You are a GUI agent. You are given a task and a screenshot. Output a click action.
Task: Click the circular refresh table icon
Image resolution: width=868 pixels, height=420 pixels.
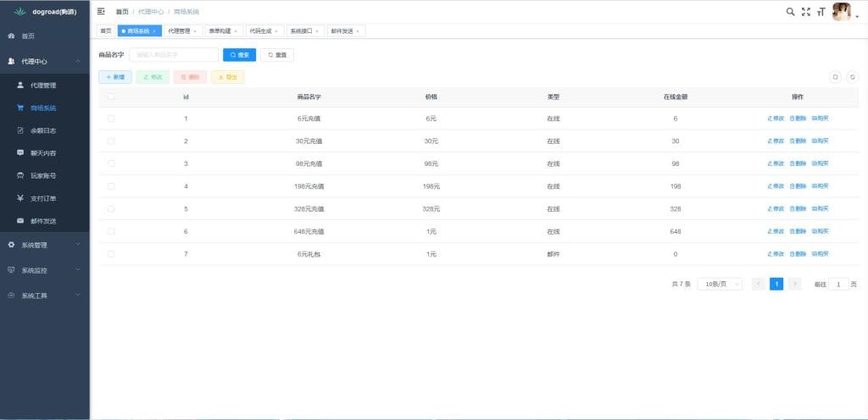(853, 77)
